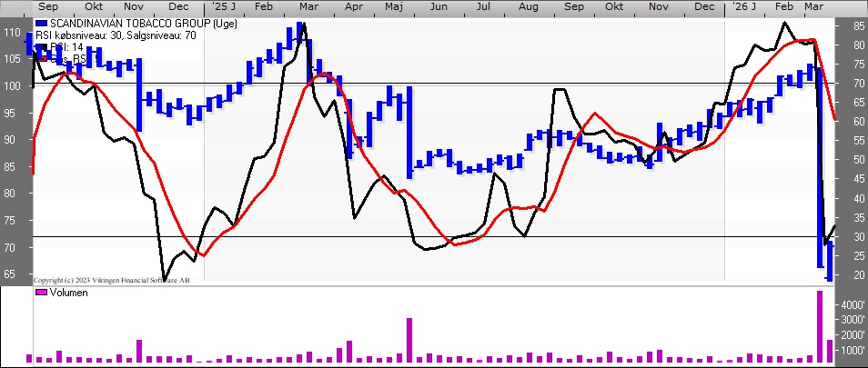Click the 110 label on the price axis
Viewport: 868px width, 368px height.
click(11, 32)
